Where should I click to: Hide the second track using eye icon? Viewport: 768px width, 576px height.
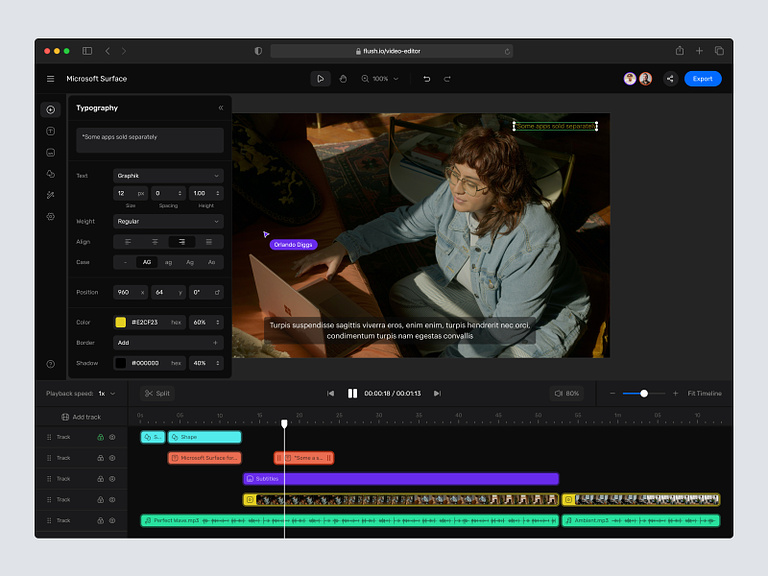pyautogui.click(x=112, y=458)
